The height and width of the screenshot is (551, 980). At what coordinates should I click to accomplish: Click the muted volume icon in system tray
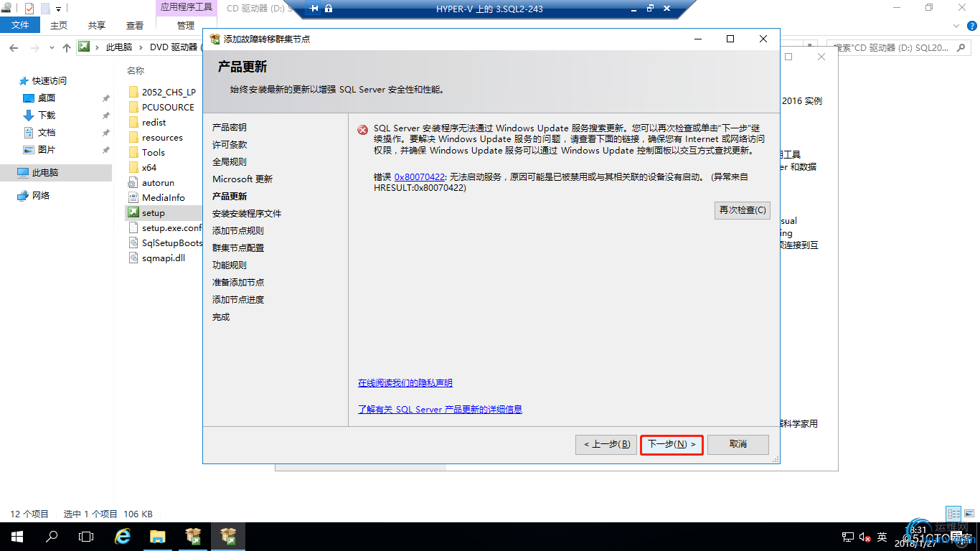tap(864, 537)
